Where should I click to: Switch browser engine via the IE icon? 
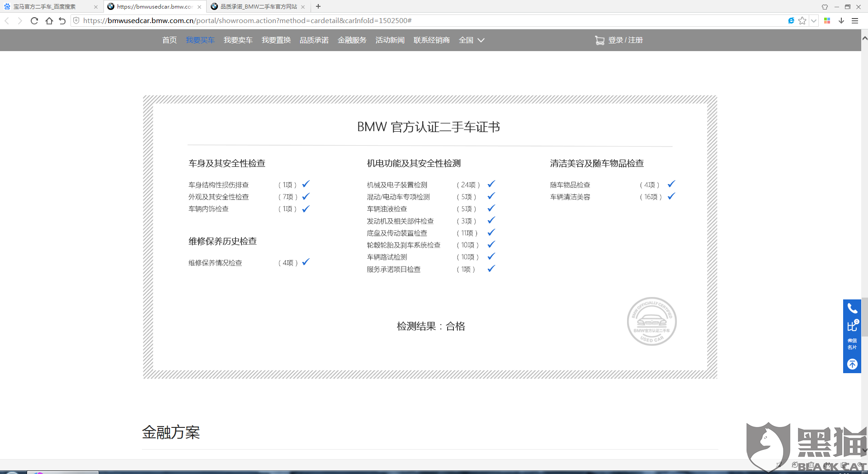tap(791, 20)
